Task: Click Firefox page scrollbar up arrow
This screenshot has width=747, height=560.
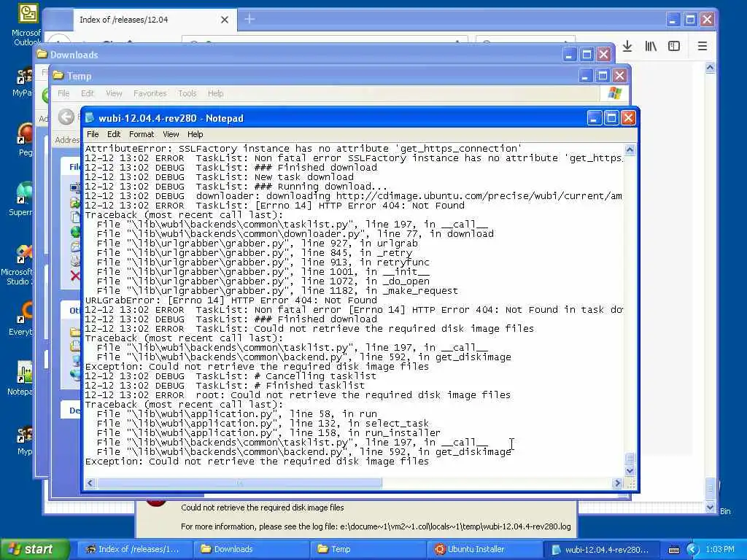Action: pos(710,68)
